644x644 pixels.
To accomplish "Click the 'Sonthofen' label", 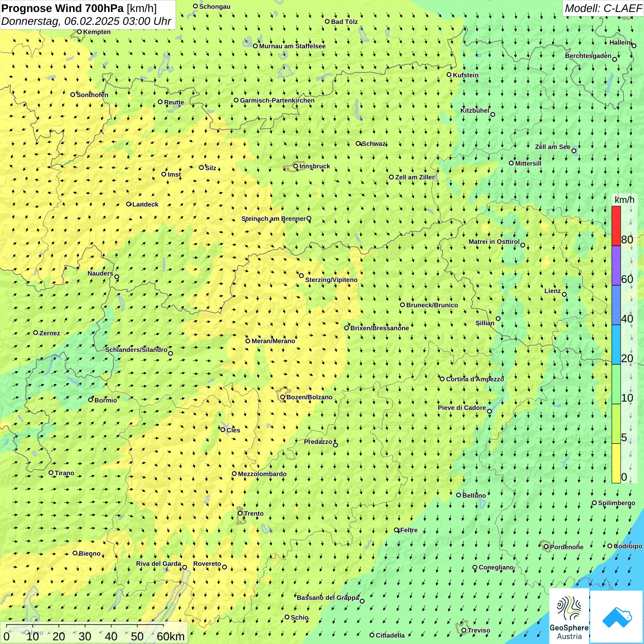I will 92,95.
